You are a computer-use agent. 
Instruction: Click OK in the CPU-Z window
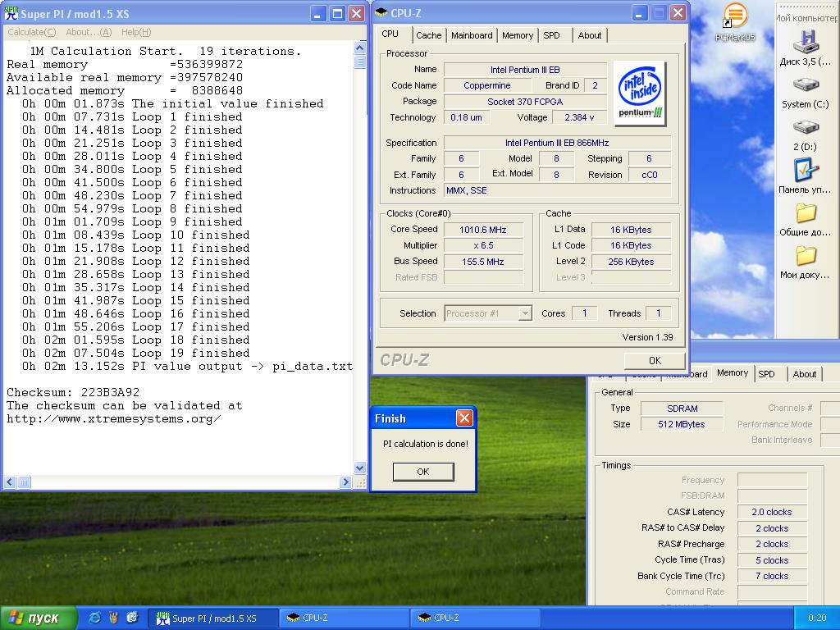point(655,361)
